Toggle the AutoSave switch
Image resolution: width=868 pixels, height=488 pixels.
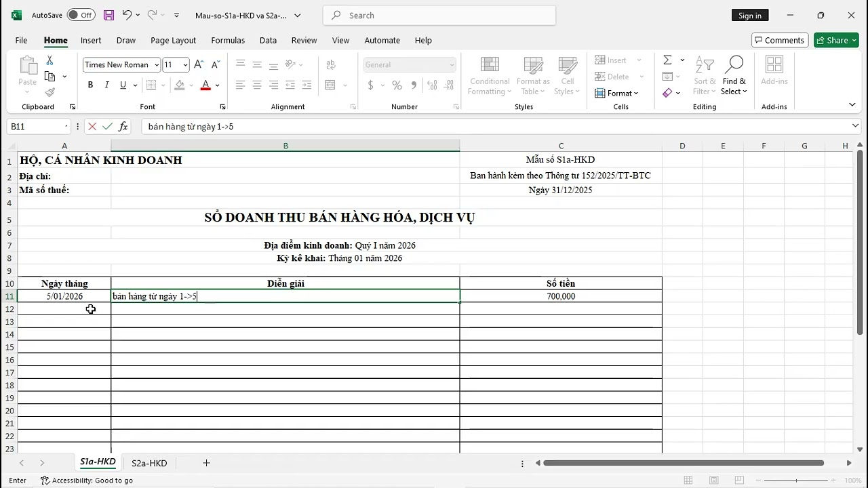click(81, 15)
